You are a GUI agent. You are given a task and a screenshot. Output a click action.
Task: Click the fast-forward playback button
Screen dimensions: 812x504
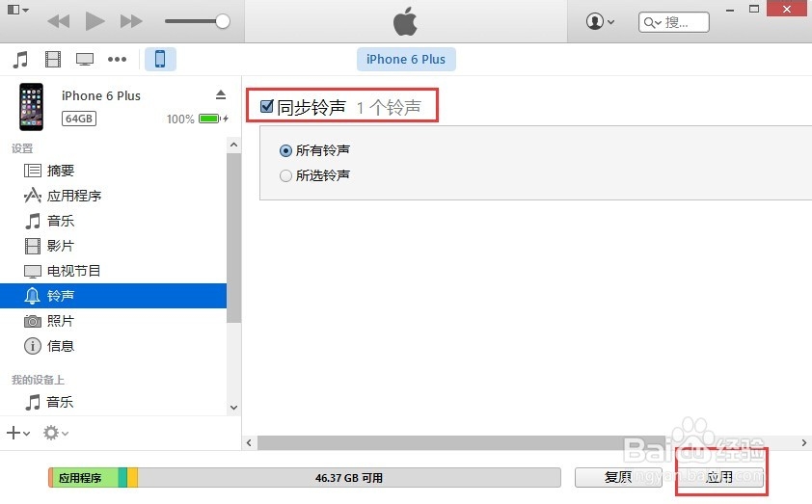[131, 21]
